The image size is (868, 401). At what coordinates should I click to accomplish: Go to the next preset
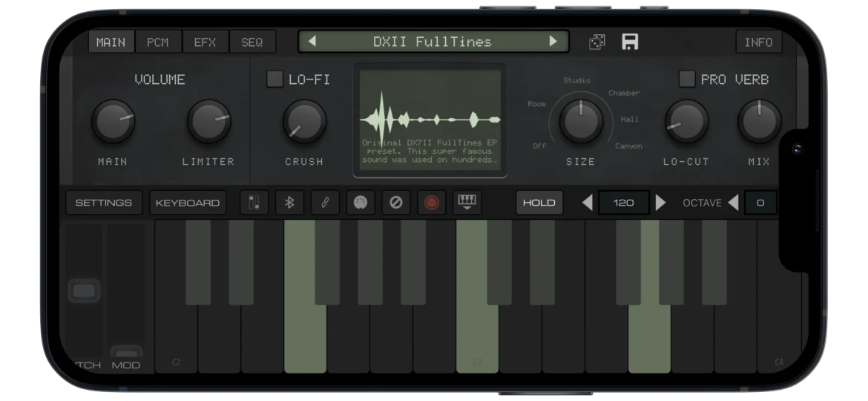553,42
